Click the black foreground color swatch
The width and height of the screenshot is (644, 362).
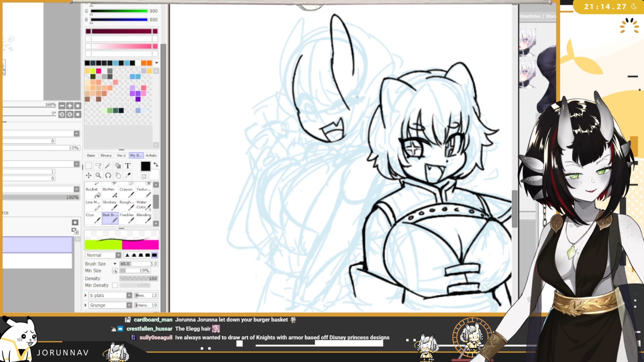tap(146, 166)
